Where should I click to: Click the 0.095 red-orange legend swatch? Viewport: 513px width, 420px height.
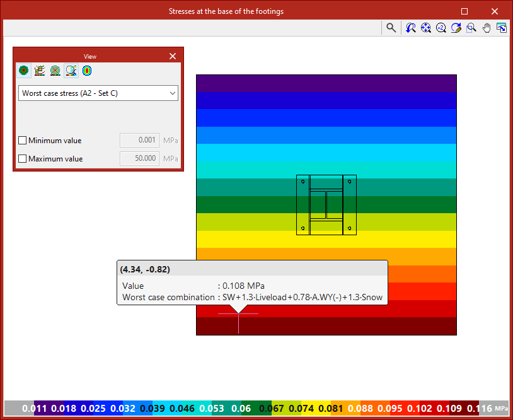[x=405, y=408]
